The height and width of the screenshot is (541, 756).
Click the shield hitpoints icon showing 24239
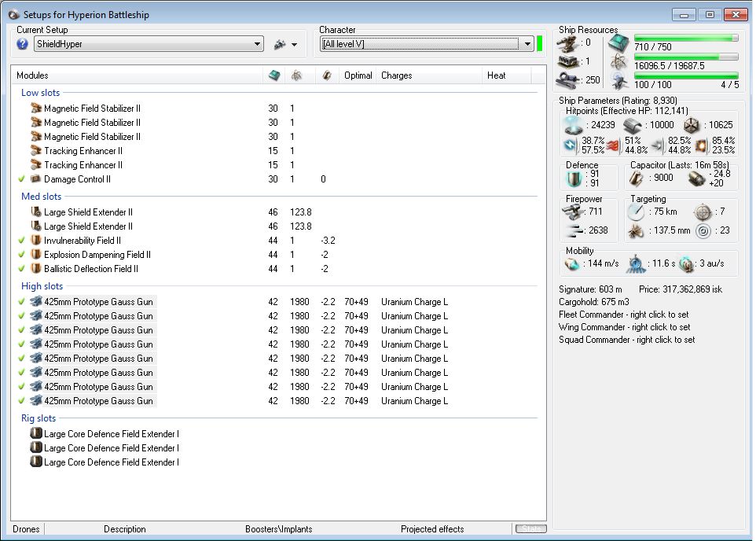tap(573, 126)
